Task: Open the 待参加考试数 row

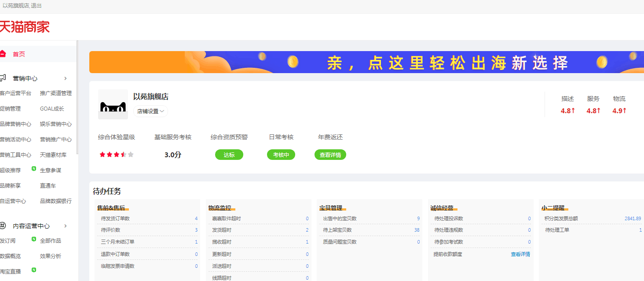Action: click(x=481, y=242)
